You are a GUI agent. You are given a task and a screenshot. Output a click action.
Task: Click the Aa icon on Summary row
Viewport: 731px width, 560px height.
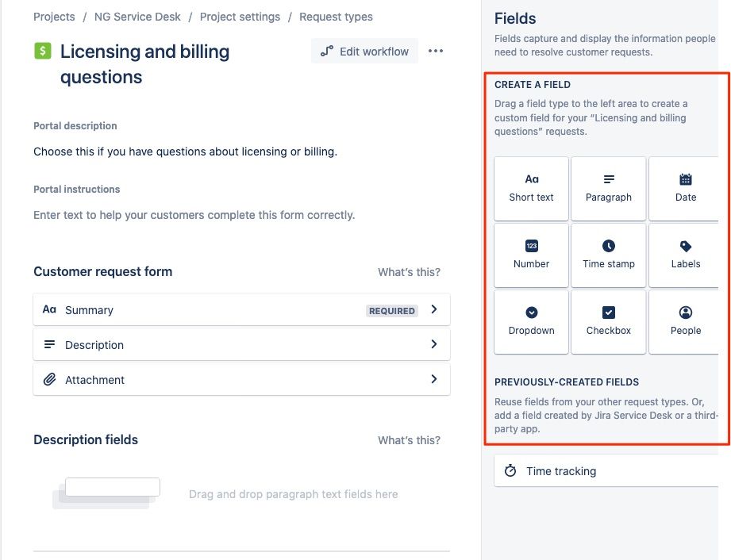[x=49, y=309]
